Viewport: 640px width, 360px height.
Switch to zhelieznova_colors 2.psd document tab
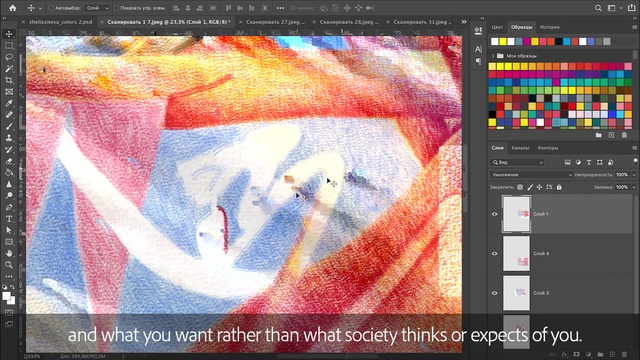[60, 22]
